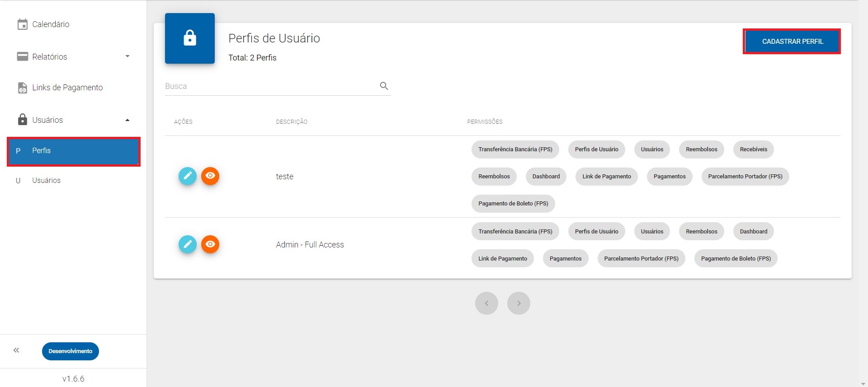Click the Admin - Full Access description cell
This screenshot has width=868, height=387.
point(310,245)
